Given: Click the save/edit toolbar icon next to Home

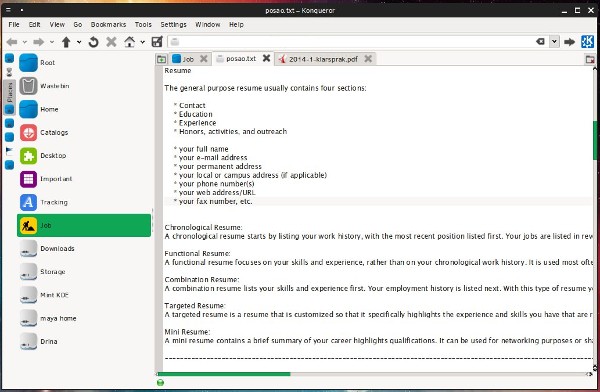Looking at the screenshot, I should click(x=157, y=42).
